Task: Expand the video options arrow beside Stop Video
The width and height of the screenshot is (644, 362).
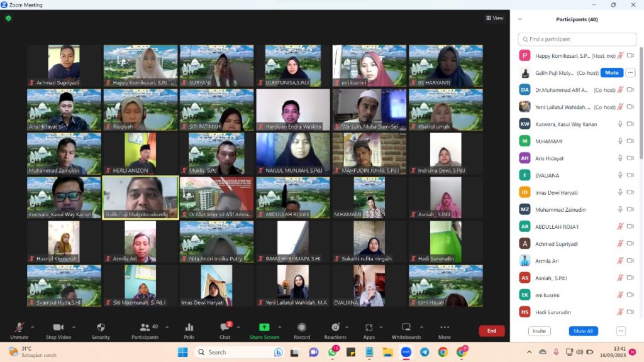Action: pyautogui.click(x=74, y=327)
